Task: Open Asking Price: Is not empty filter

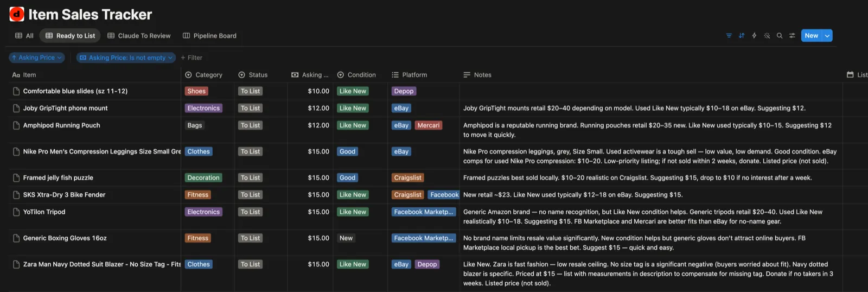Action: click(126, 58)
